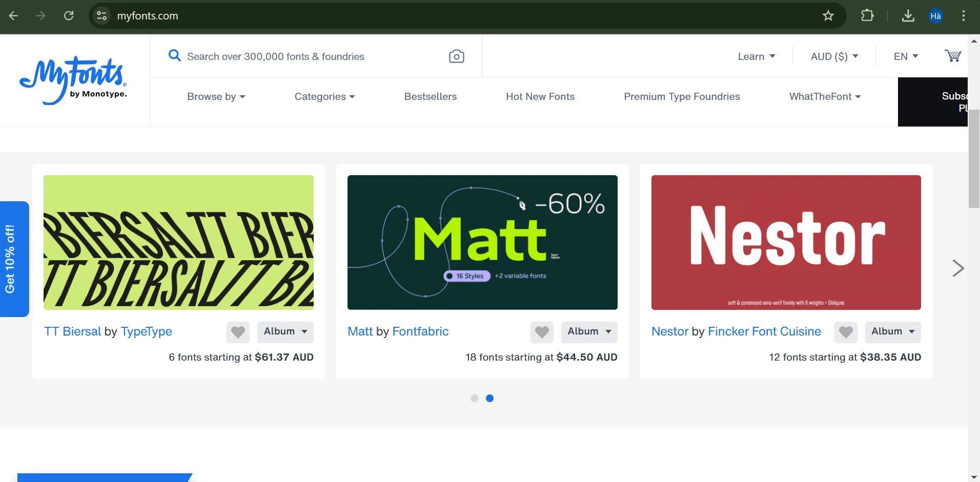Open the AUD ($) currency dropdown

coord(834,56)
